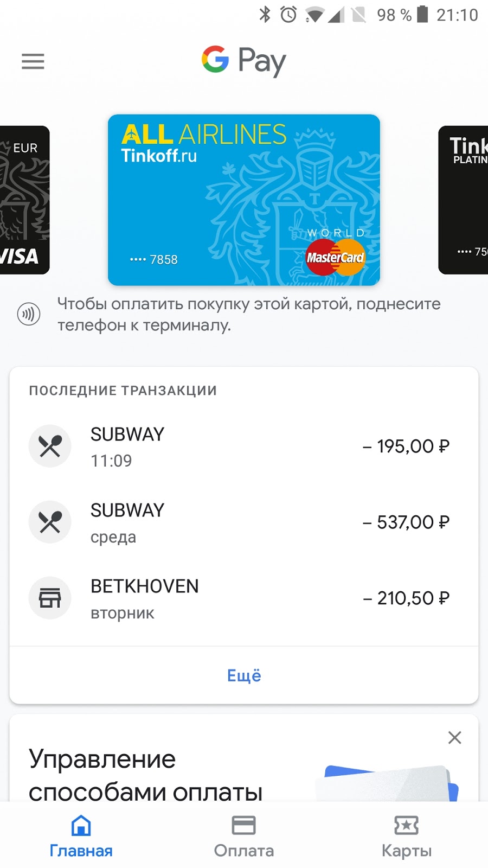This screenshot has width=488, height=868.
Task: Open the Оплата tab
Action: [x=244, y=836]
